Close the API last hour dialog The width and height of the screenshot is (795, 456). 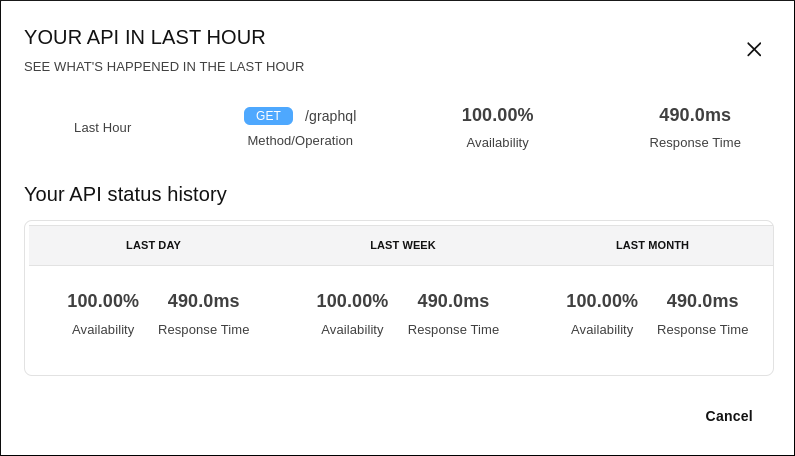point(754,49)
